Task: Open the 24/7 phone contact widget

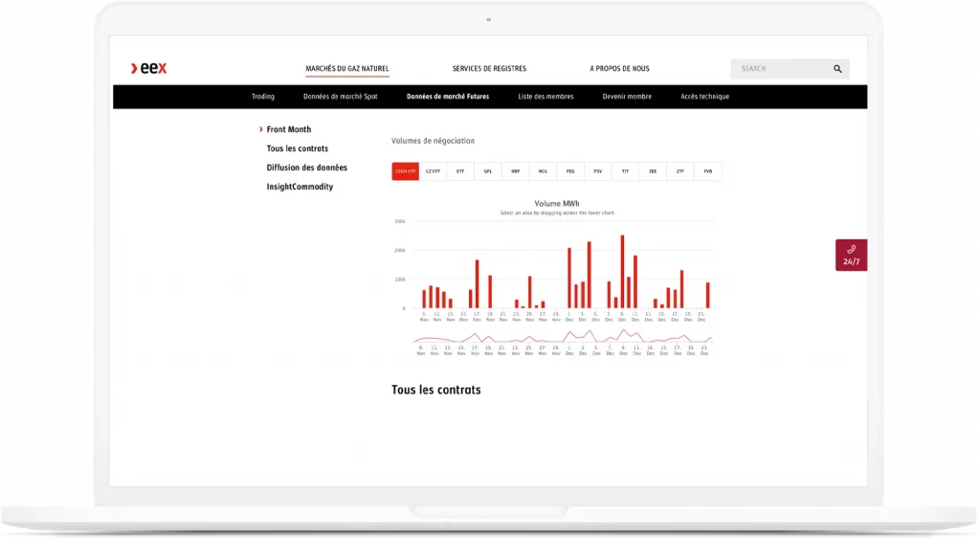Action: (x=851, y=256)
